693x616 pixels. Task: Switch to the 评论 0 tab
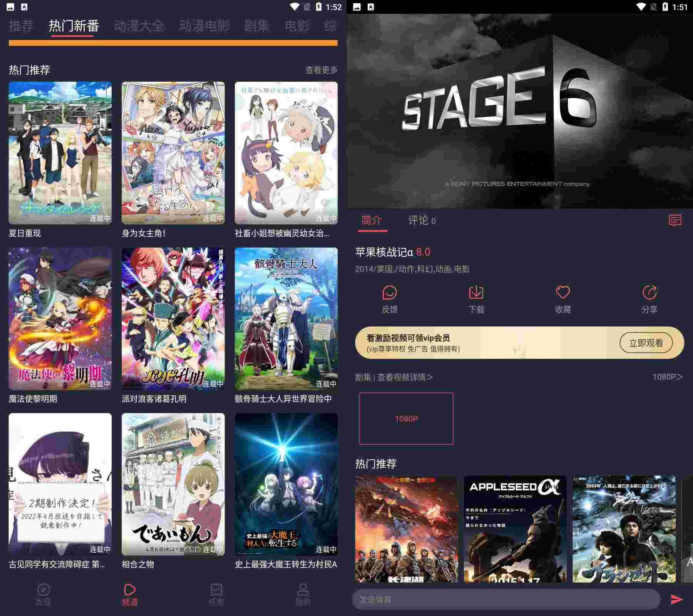tap(422, 220)
